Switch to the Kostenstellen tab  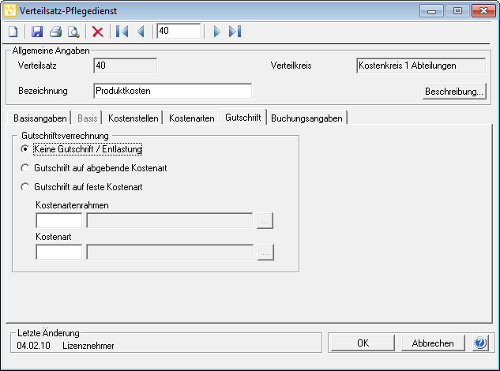(x=133, y=118)
